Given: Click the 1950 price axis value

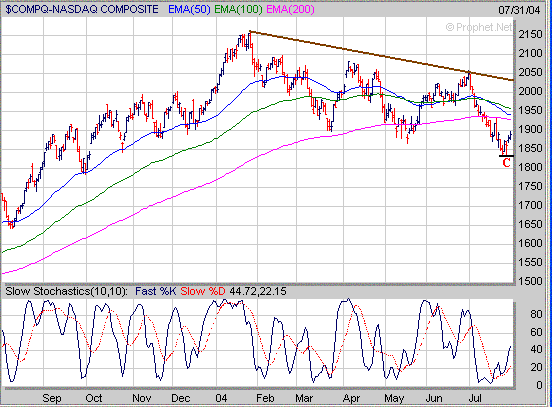Looking at the screenshot, I should point(530,111).
